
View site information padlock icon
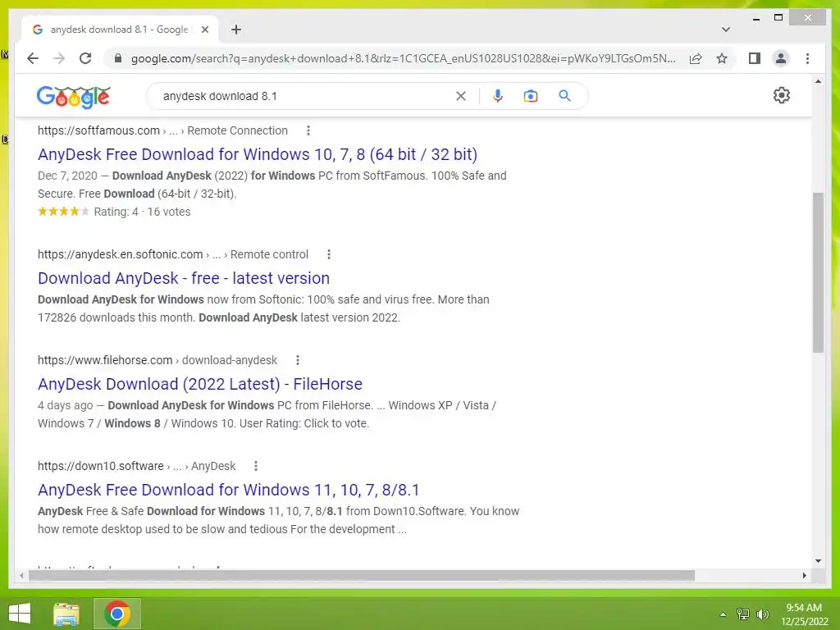click(118, 58)
